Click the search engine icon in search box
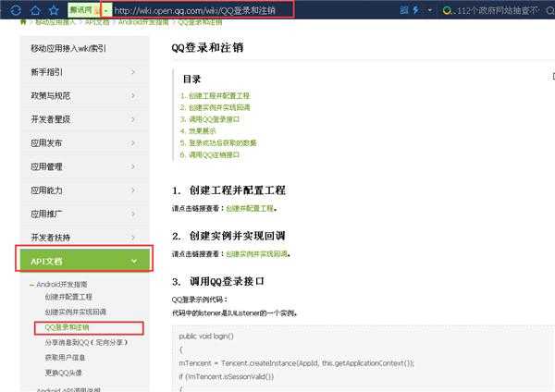This screenshot has width=555, height=392. click(x=447, y=10)
